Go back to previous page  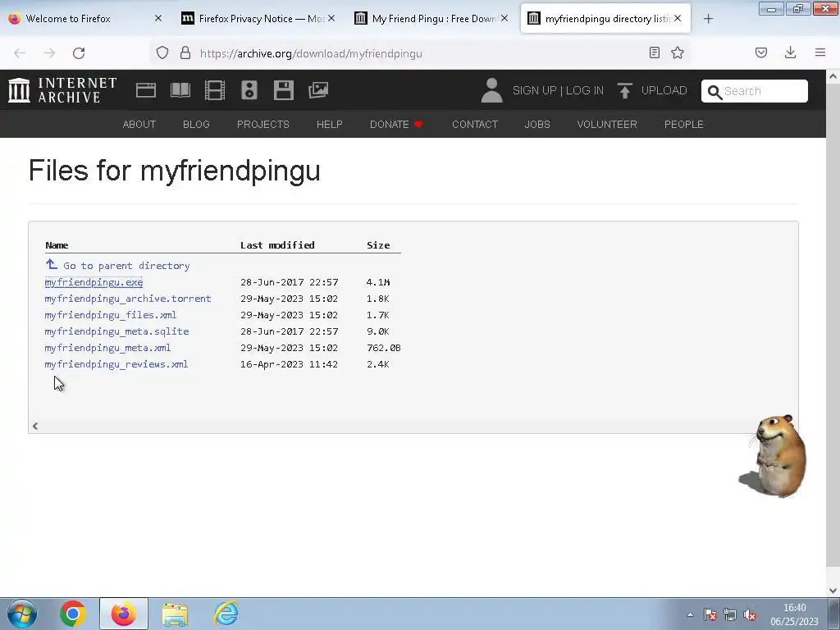(20, 53)
